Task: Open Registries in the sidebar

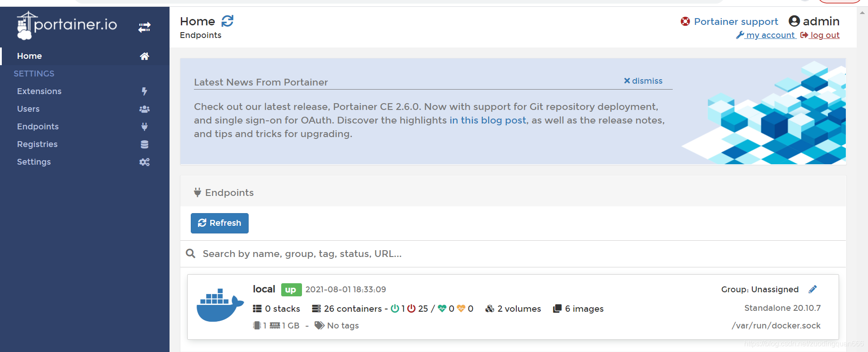Action: point(85,144)
